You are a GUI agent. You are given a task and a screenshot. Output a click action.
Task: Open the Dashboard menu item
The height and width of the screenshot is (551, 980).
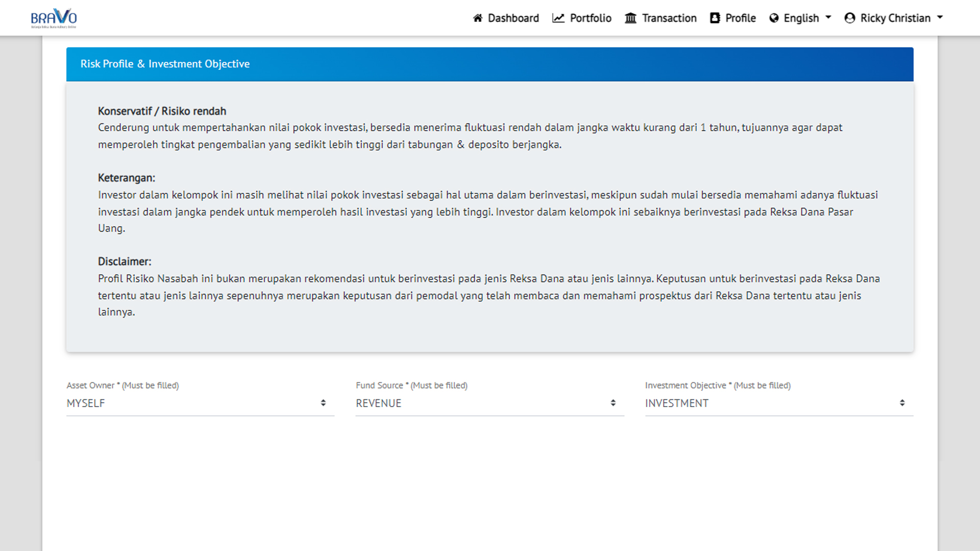pos(513,18)
